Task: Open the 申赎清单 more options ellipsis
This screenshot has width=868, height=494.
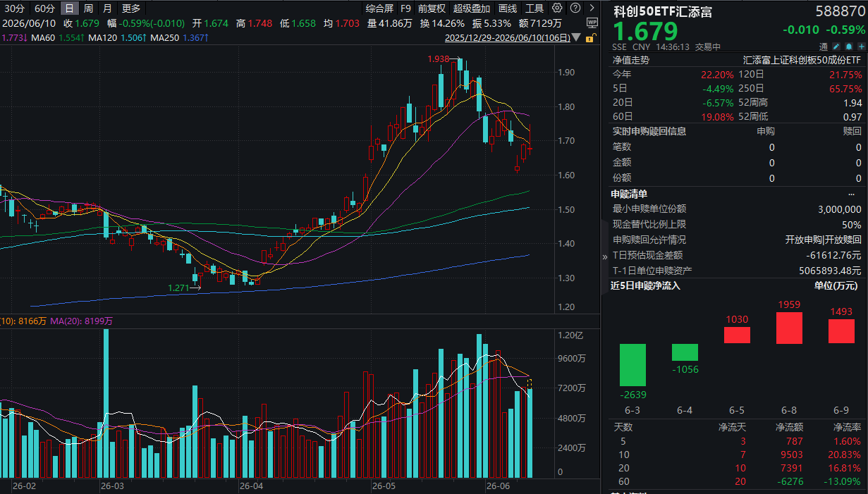Action: [x=853, y=194]
